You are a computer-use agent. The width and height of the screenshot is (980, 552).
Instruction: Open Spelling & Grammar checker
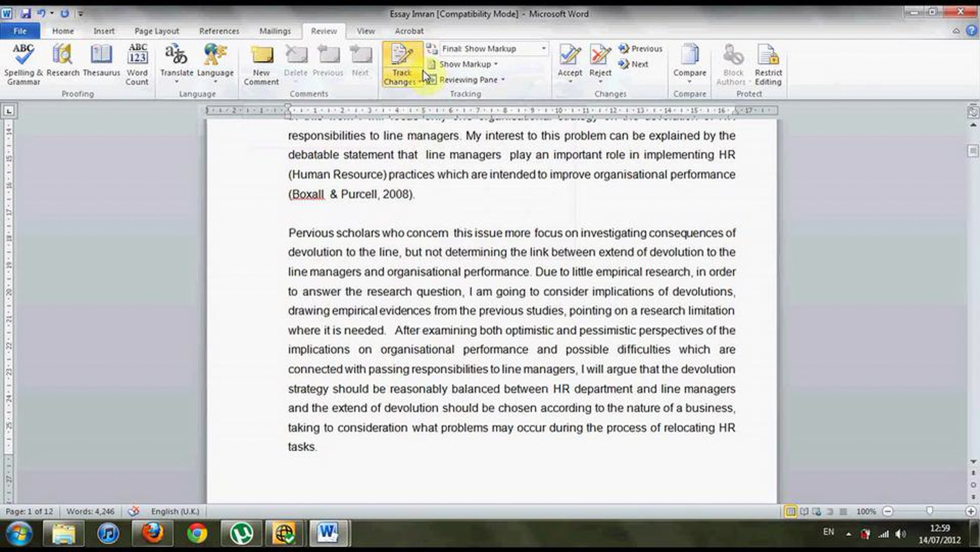tap(23, 56)
